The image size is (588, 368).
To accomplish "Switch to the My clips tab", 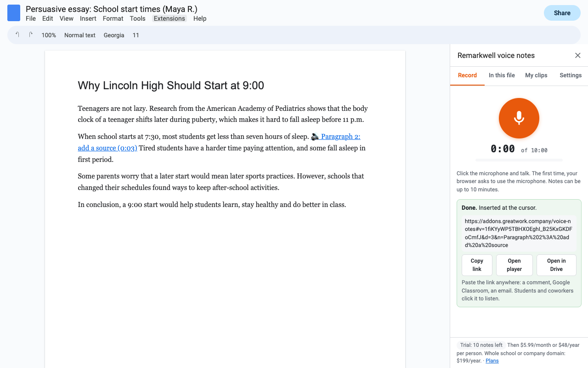I will 536,75.
